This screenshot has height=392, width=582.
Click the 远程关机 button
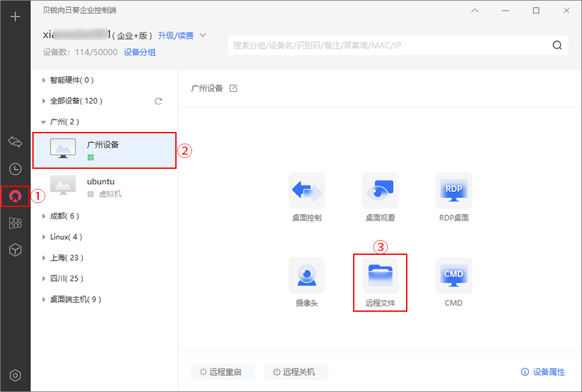coord(296,372)
